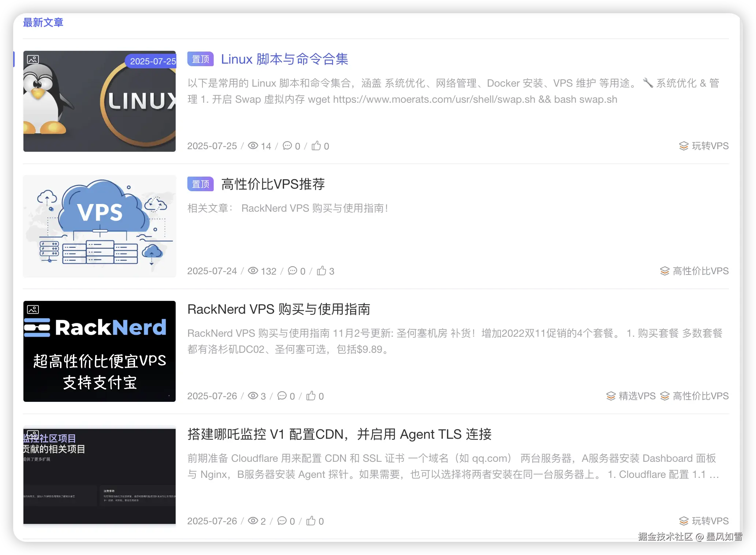Click the 最新文章 section heading
756x555 pixels.
43,23
